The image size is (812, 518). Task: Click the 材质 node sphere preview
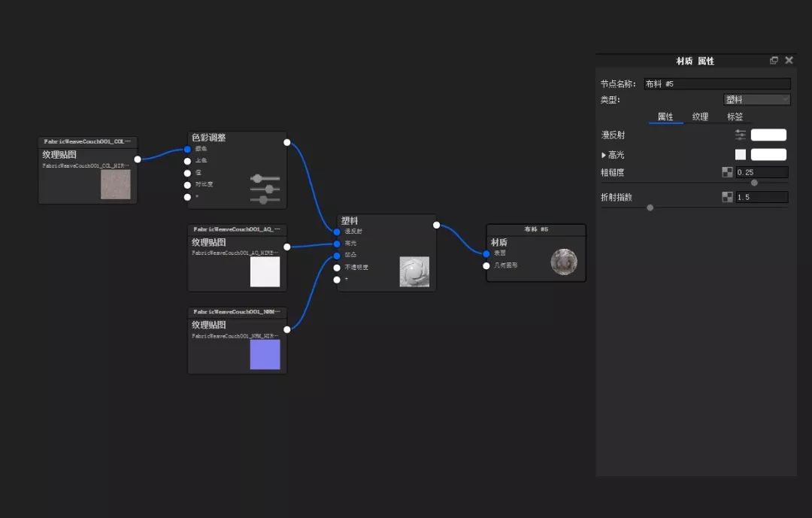[563, 262]
